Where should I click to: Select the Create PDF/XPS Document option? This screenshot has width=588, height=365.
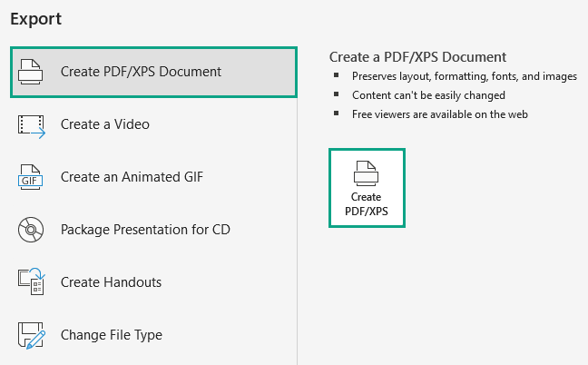pyautogui.click(x=153, y=72)
